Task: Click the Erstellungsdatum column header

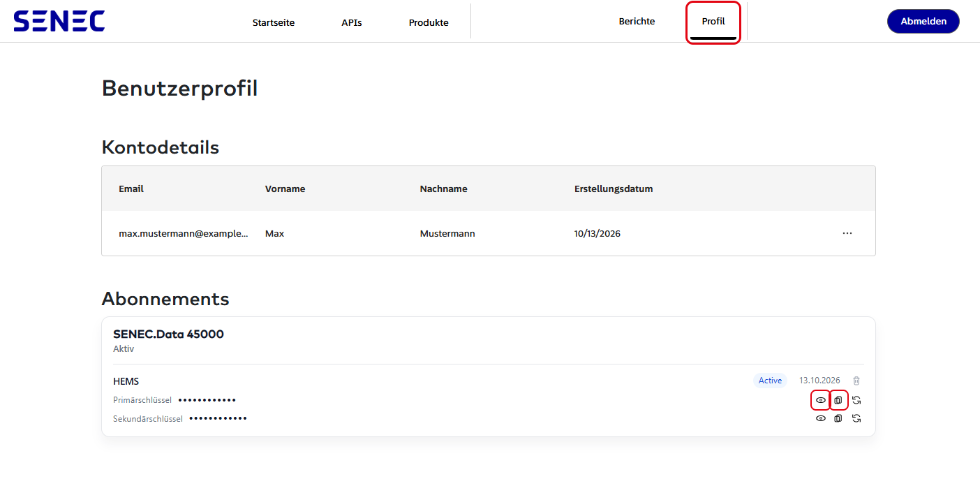Action: click(x=614, y=189)
